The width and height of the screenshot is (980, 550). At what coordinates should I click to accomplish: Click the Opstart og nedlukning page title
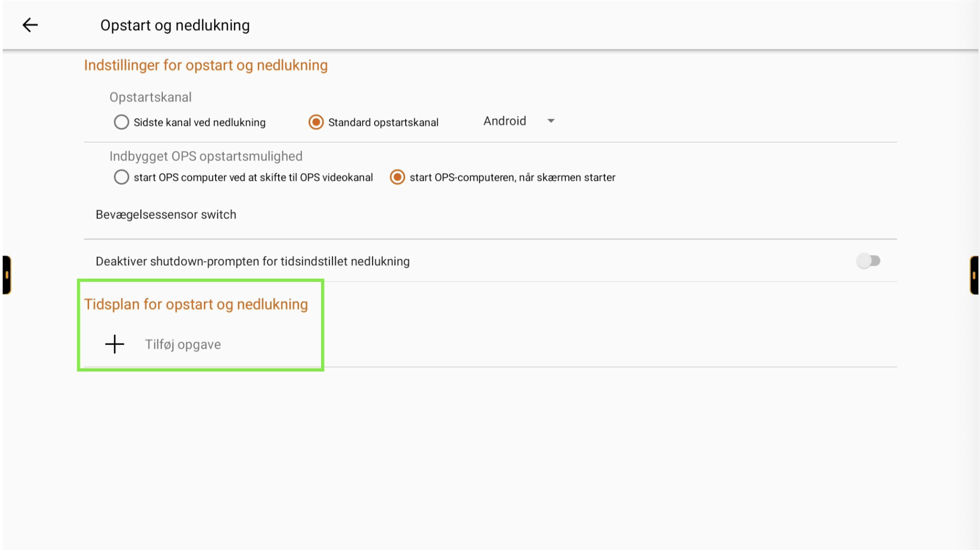(x=175, y=25)
